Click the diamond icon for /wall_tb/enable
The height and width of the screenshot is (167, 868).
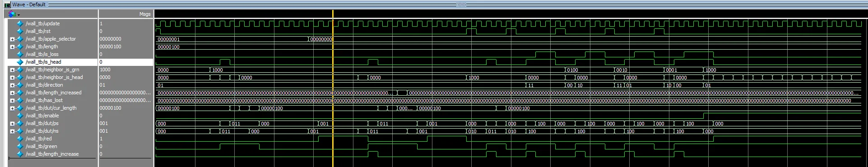click(x=20, y=116)
